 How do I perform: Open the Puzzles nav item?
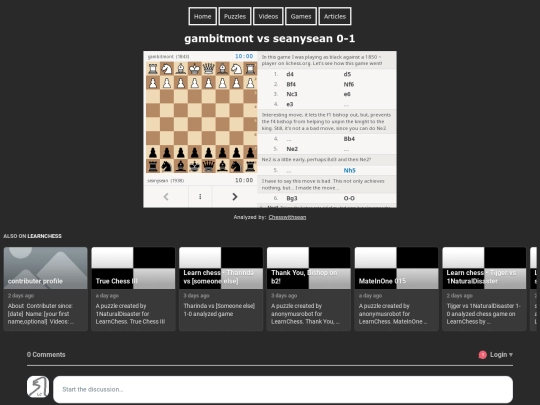coord(235,17)
